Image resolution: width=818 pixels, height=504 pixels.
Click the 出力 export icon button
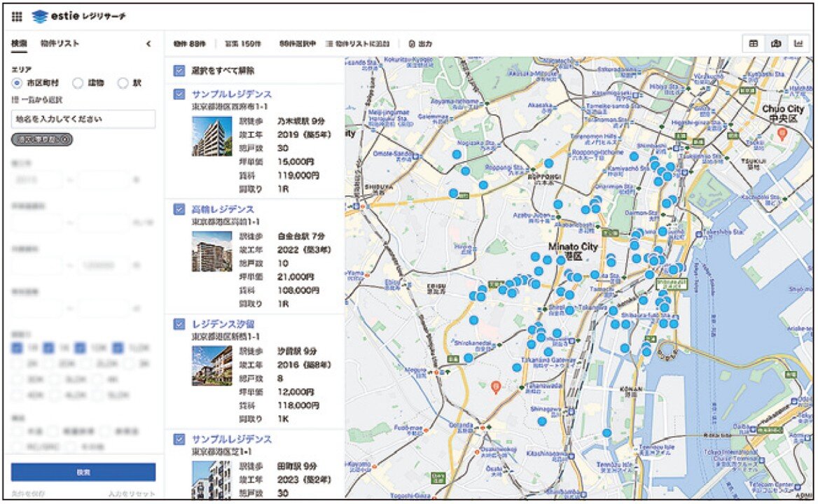click(420, 44)
